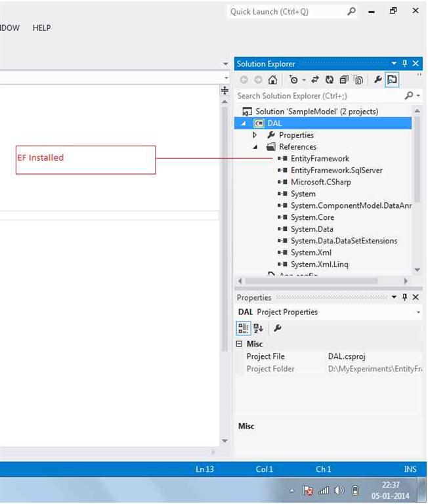The image size is (428, 504).
Task: Toggle Properties panel auto-hide pin
Action: 404,297
